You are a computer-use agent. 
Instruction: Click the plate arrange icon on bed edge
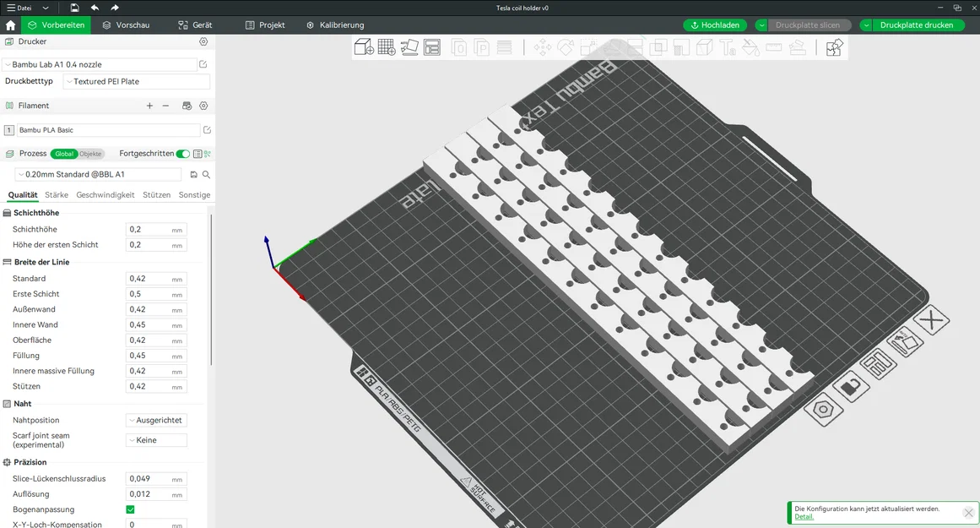(878, 363)
